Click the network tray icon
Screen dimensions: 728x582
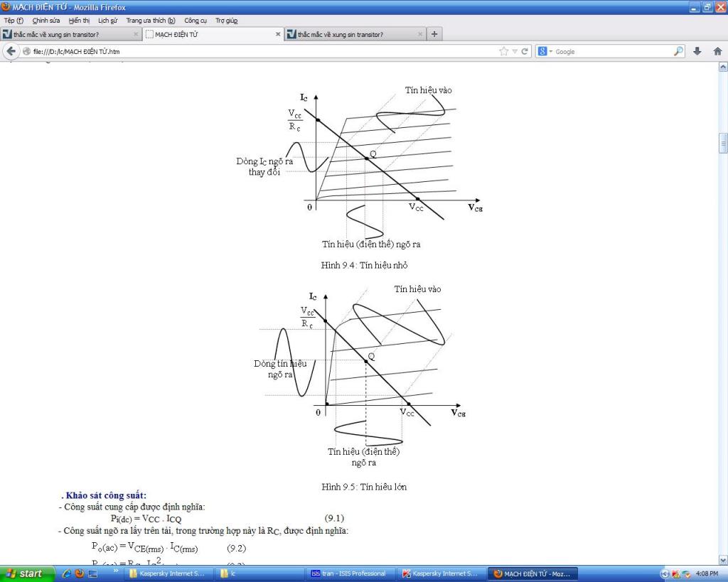(686, 574)
